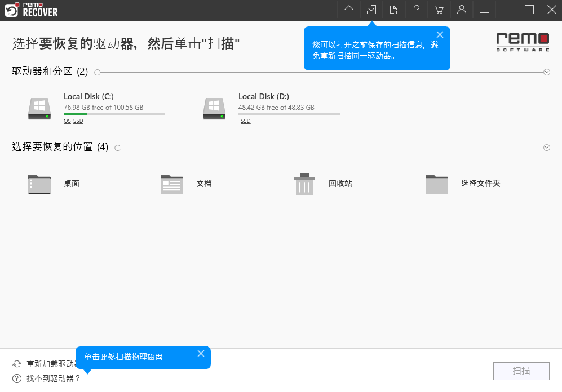Open the 找不到驱动器？ link
562x392 pixels.
(x=54, y=378)
